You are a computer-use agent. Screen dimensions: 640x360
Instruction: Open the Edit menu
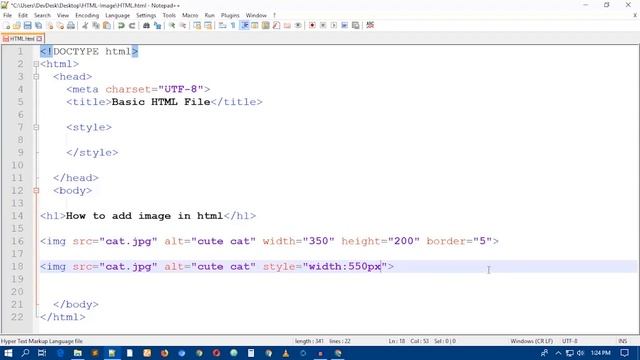pos(23,15)
